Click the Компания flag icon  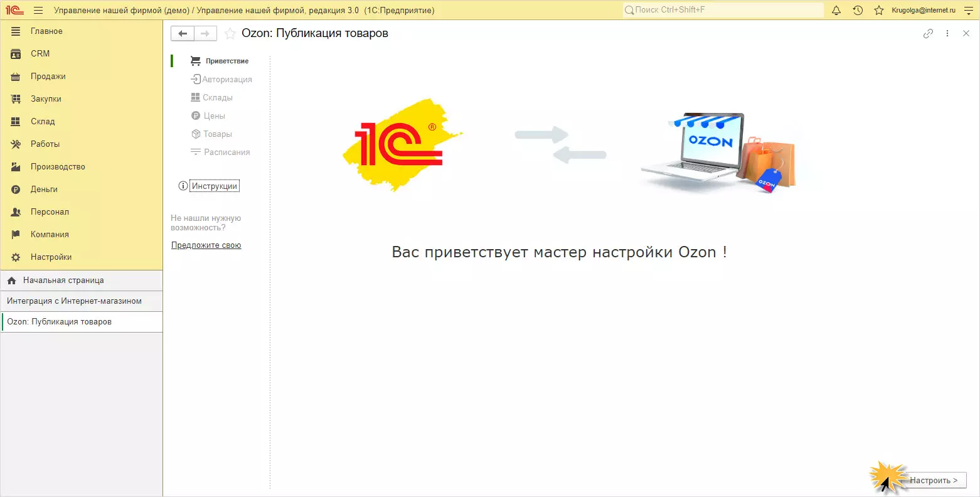coord(16,234)
